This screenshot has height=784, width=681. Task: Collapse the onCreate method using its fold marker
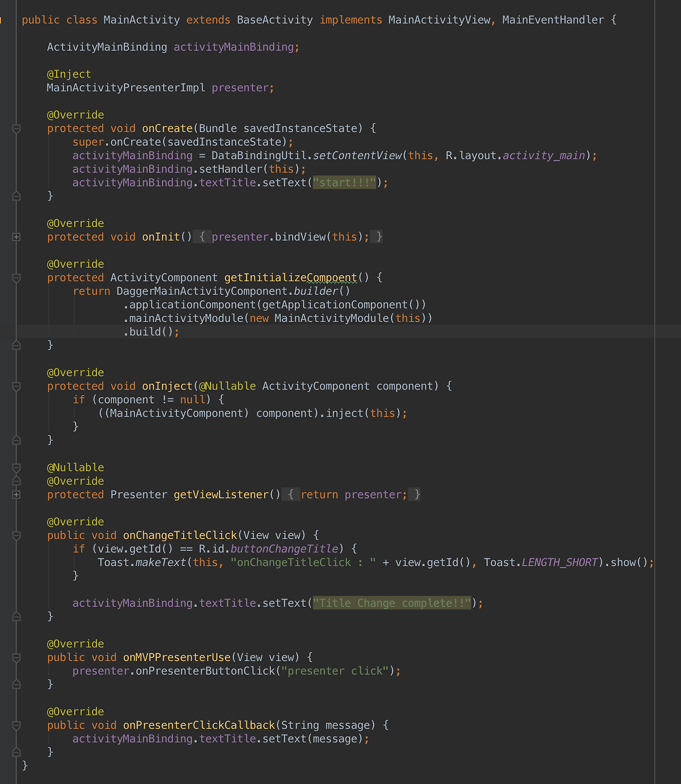[16, 128]
